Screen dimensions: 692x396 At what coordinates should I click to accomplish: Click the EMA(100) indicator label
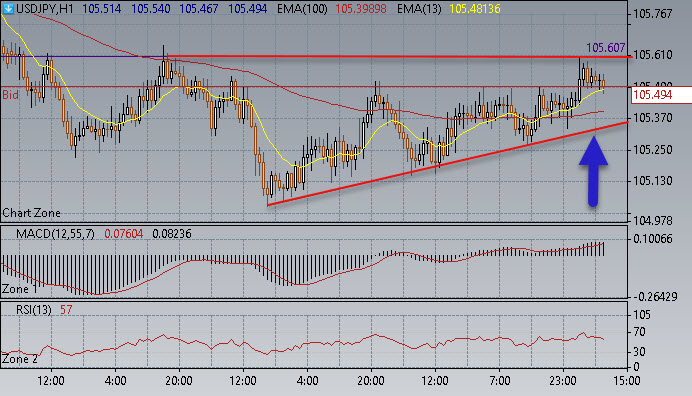[302, 8]
